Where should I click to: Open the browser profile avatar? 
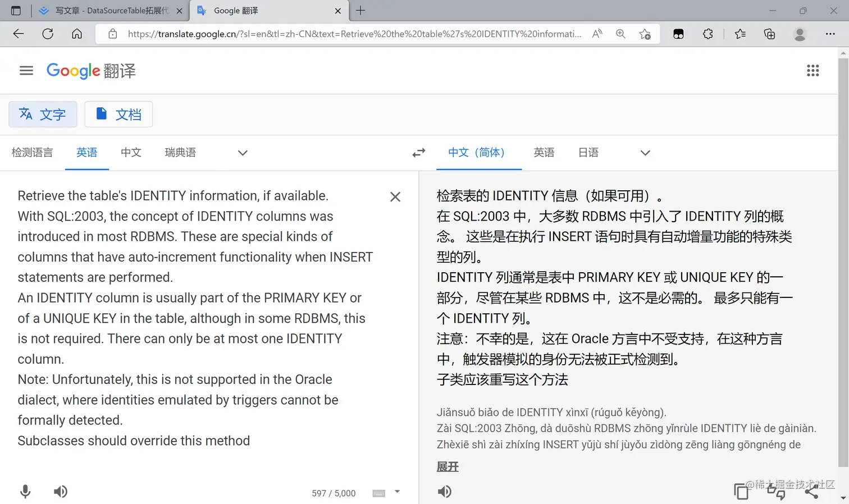click(x=800, y=34)
